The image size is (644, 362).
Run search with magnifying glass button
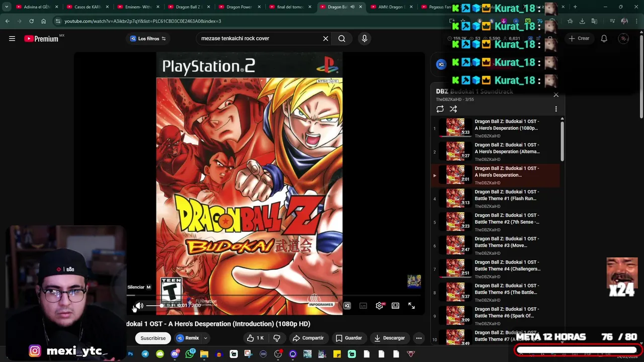pyautogui.click(x=342, y=39)
